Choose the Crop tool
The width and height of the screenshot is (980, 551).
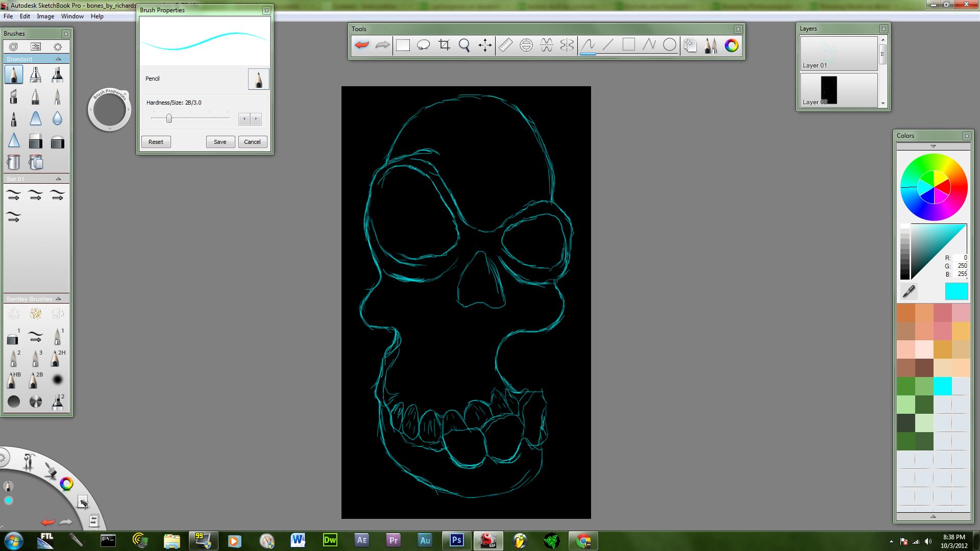444,45
